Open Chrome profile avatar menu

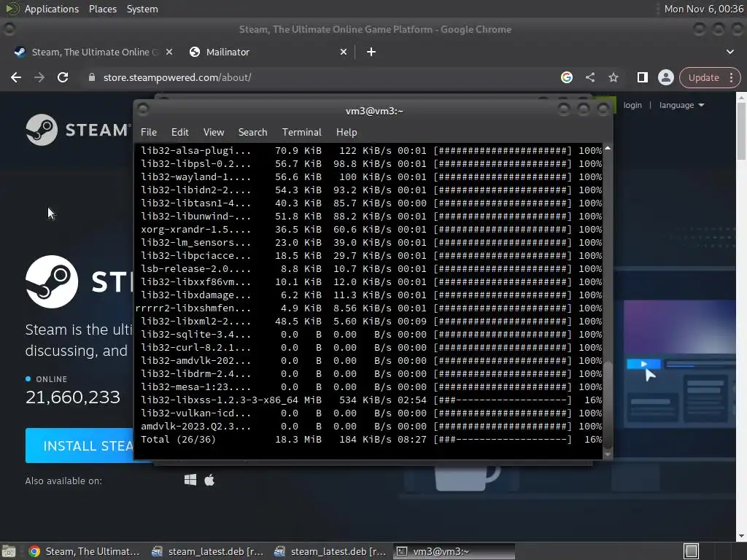click(x=665, y=77)
